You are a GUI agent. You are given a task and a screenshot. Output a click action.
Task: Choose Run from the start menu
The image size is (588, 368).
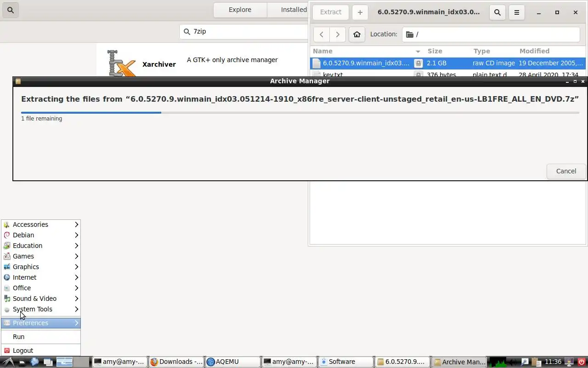pos(41,337)
